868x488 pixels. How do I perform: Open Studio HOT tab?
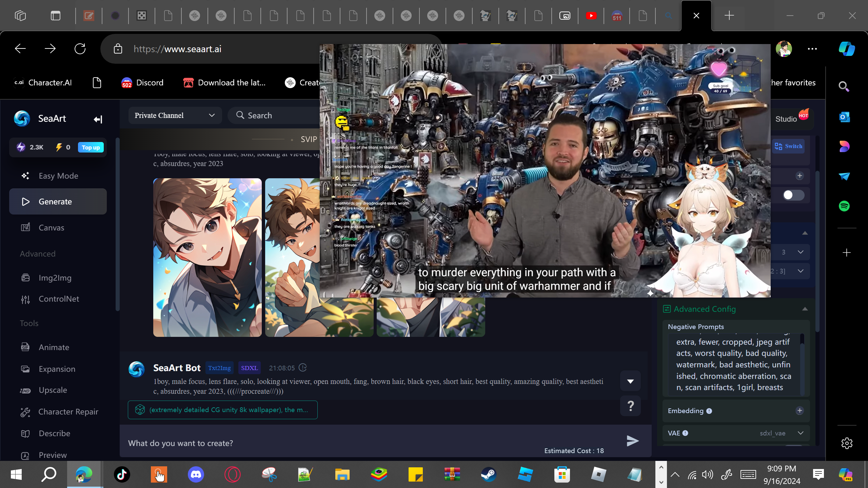pos(792,118)
